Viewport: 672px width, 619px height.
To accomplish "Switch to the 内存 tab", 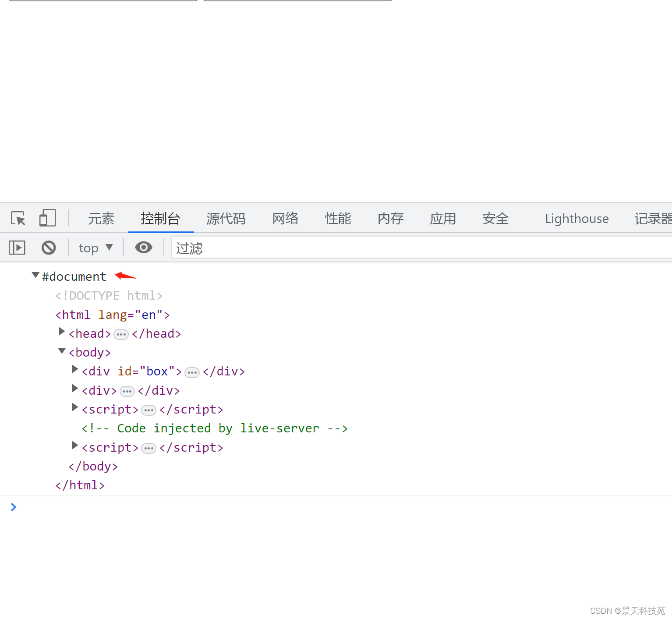I will 391,218.
